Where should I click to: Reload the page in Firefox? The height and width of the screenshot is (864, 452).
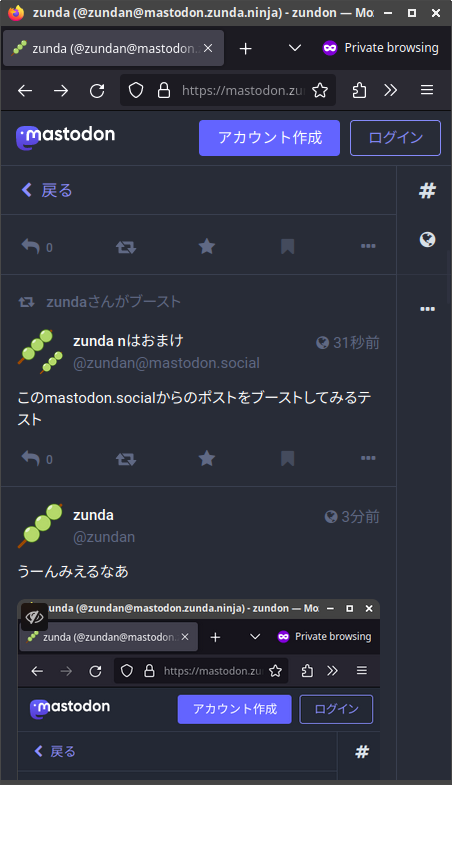click(x=97, y=90)
